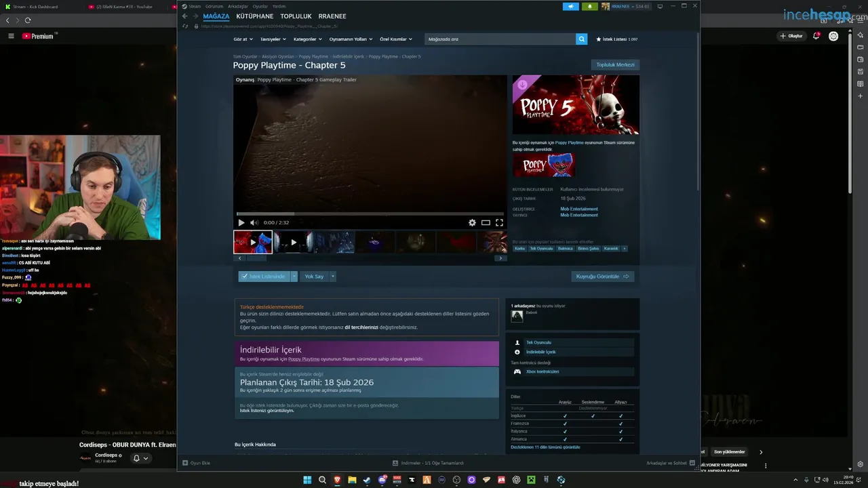Toggle channel notification bell under Cordiseps
The image size is (868, 488).
[x=141, y=458]
